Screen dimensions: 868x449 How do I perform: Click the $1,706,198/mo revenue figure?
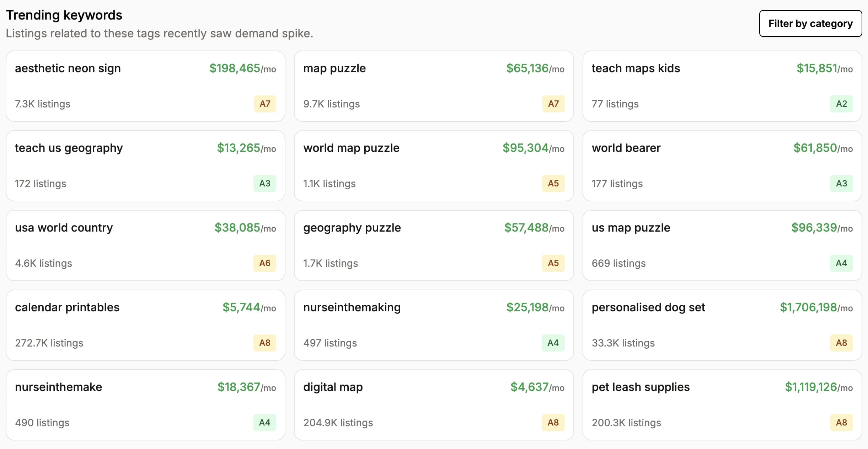816,307
